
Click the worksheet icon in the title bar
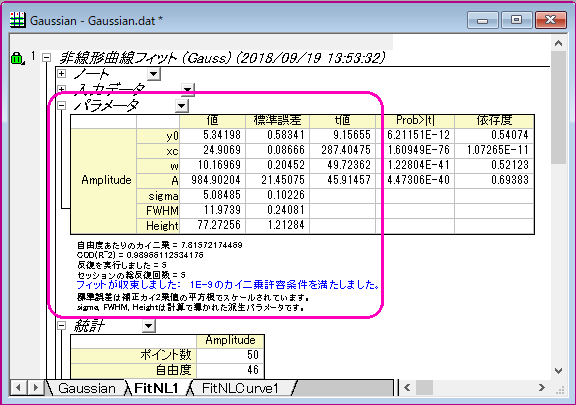[x=17, y=20]
